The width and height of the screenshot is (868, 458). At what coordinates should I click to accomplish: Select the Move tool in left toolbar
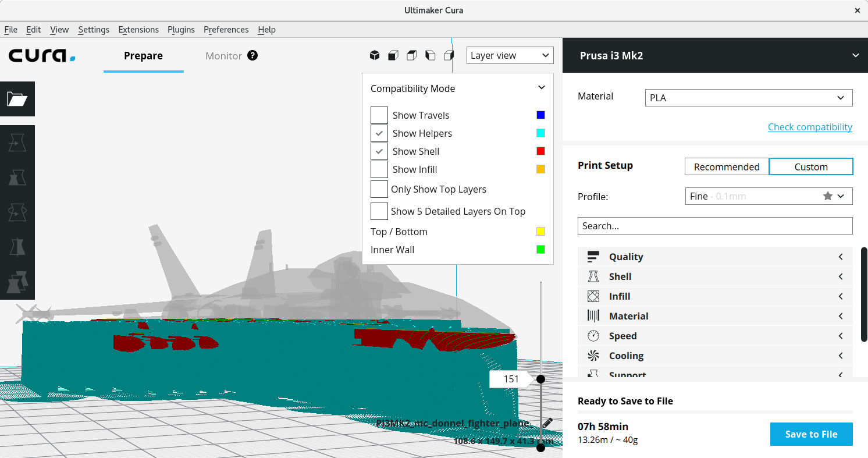[17, 143]
